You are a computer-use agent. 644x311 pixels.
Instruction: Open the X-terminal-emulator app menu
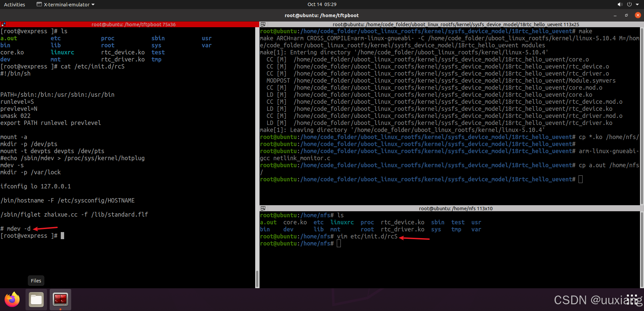[x=65, y=4]
